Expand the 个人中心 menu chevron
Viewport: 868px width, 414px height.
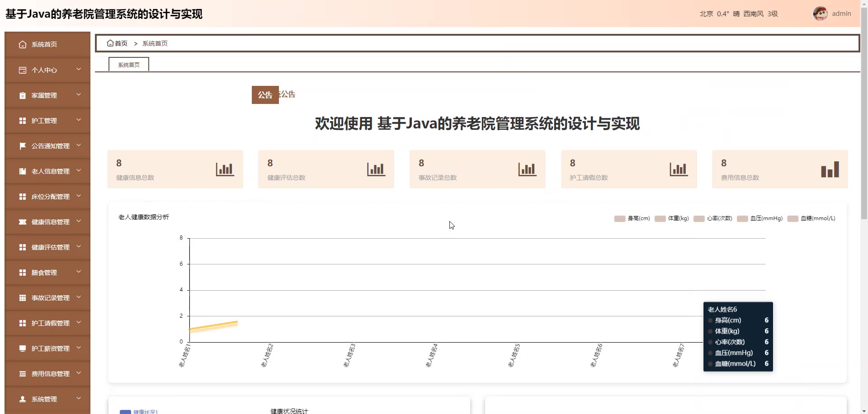tap(79, 70)
